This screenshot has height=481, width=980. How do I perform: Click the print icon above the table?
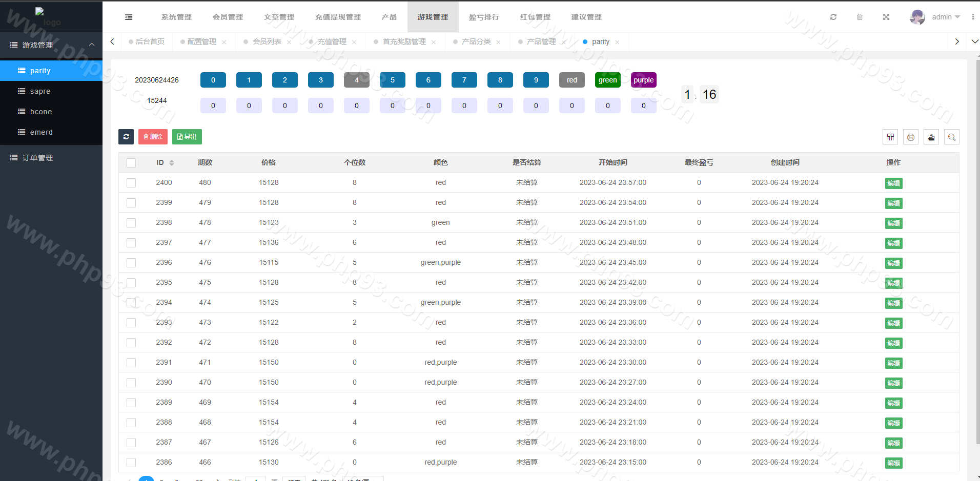911,137
